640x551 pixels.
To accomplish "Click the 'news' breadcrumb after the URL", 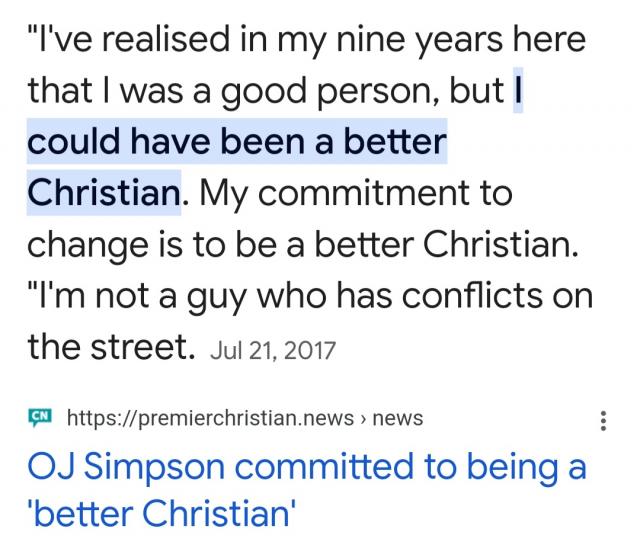I will (398, 418).
